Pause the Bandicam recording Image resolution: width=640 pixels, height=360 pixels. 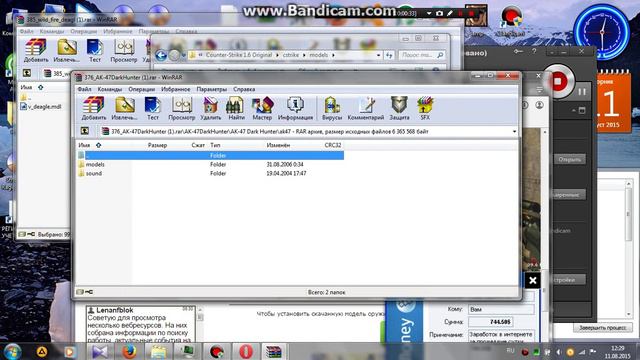[x=582, y=92]
